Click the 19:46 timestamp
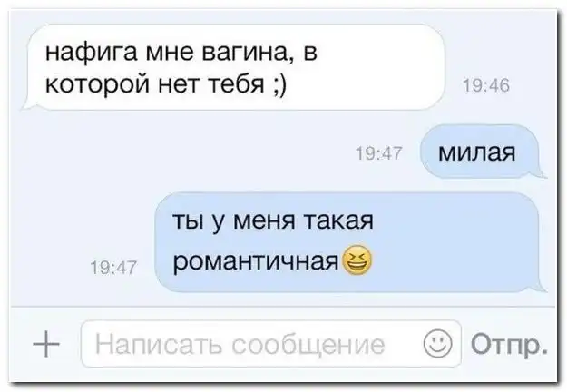 [486, 86]
